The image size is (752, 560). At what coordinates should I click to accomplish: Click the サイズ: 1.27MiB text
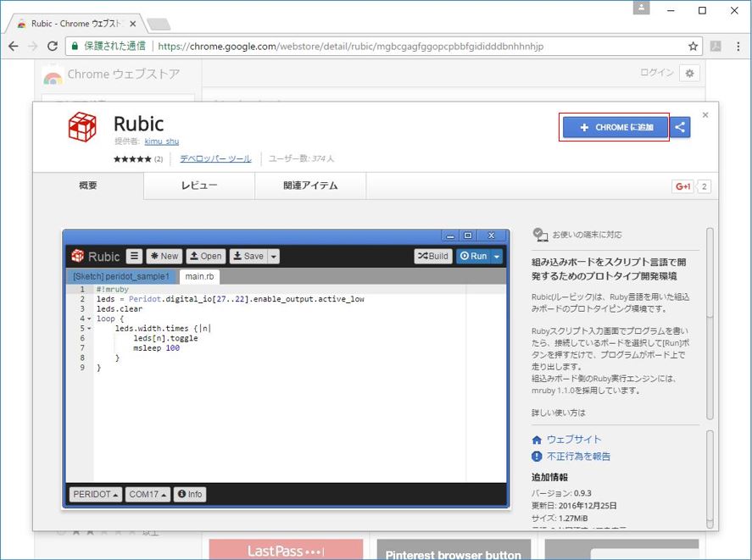coord(560,518)
